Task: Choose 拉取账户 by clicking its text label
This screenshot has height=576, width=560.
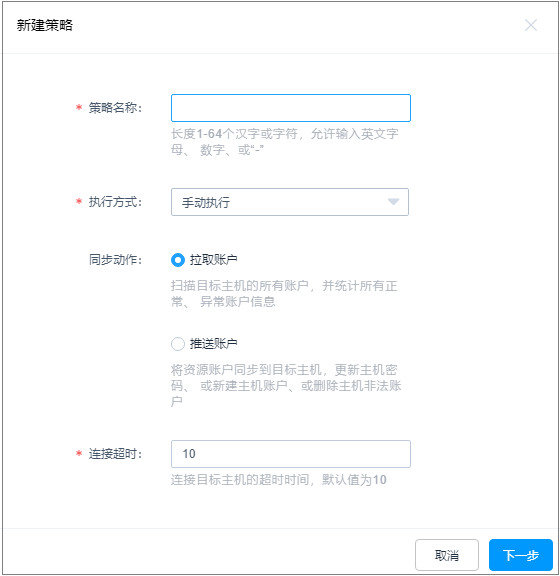Action: click(213, 260)
